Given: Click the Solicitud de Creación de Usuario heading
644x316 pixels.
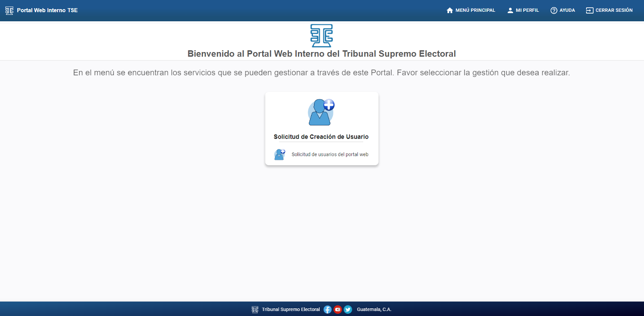Looking at the screenshot, I should pyautogui.click(x=321, y=137).
